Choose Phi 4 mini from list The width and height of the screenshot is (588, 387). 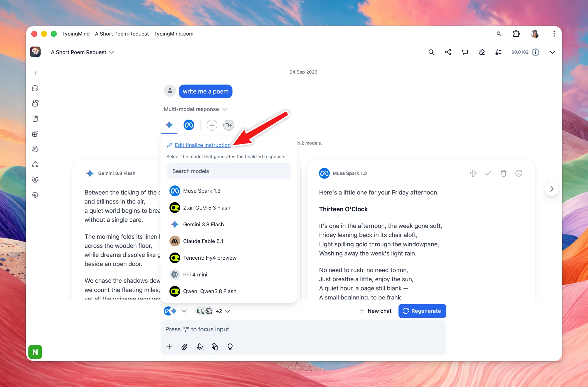pyautogui.click(x=228, y=274)
